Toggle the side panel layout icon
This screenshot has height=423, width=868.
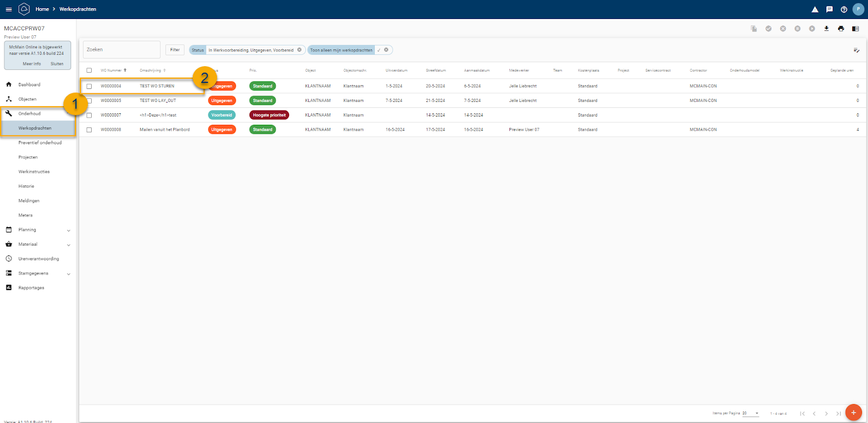point(856,29)
